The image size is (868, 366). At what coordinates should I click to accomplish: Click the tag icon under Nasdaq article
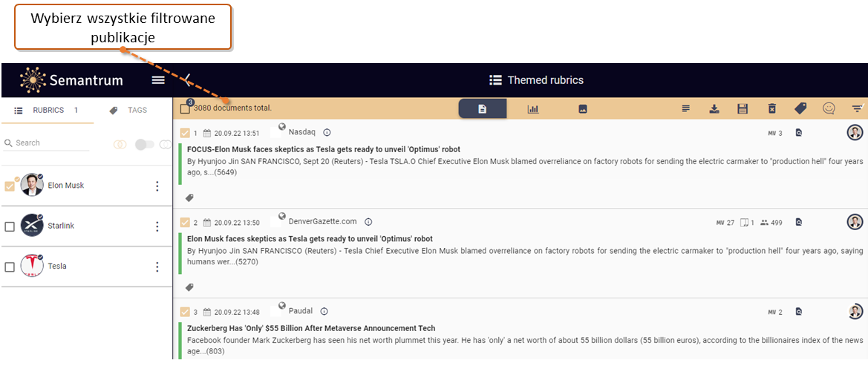click(x=189, y=197)
